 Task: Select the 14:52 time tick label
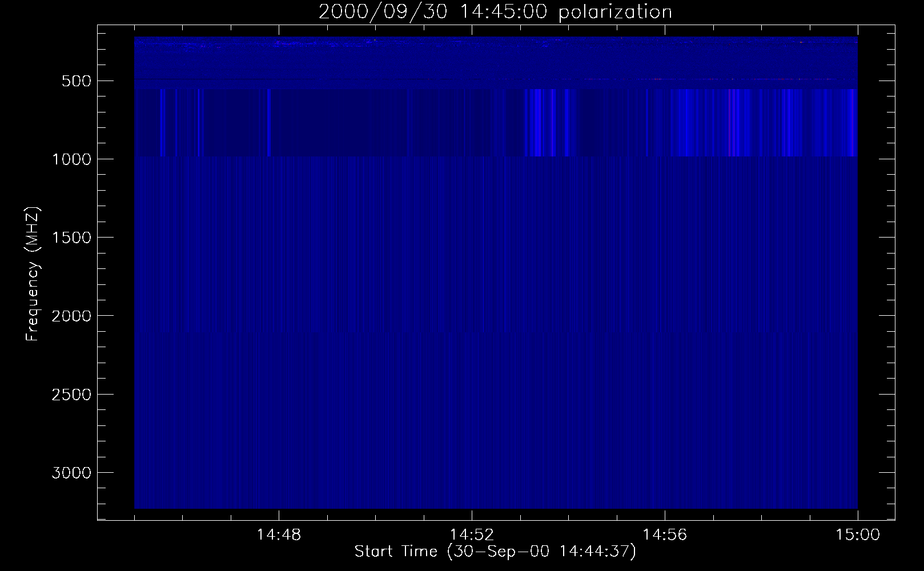coord(472,535)
